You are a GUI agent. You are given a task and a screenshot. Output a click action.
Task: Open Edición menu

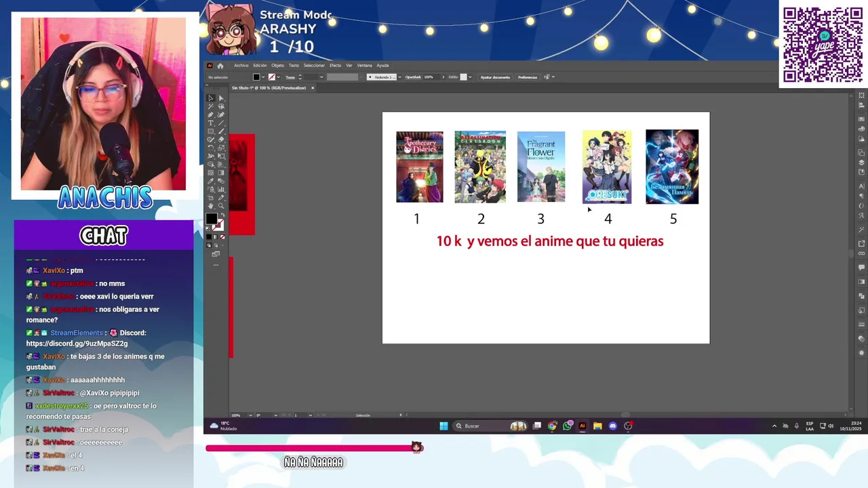pyautogui.click(x=260, y=65)
